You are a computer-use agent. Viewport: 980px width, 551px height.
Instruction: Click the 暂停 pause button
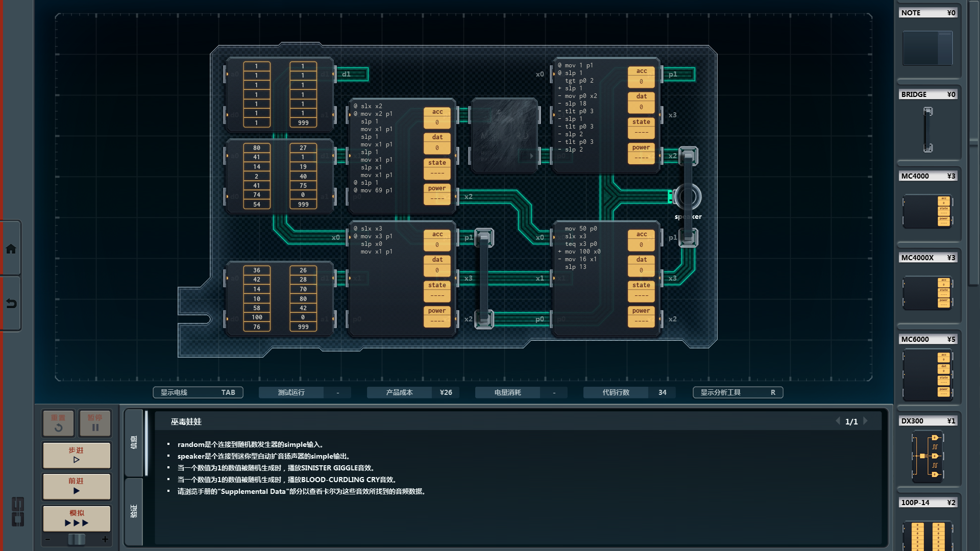click(x=95, y=423)
